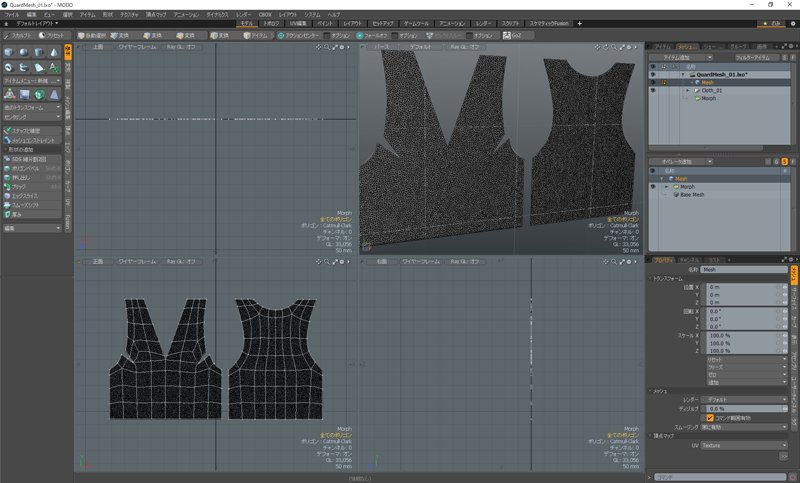The height and width of the screenshot is (483, 800).
Task: Open the UV Texture dropdown
Action: [x=744, y=446]
